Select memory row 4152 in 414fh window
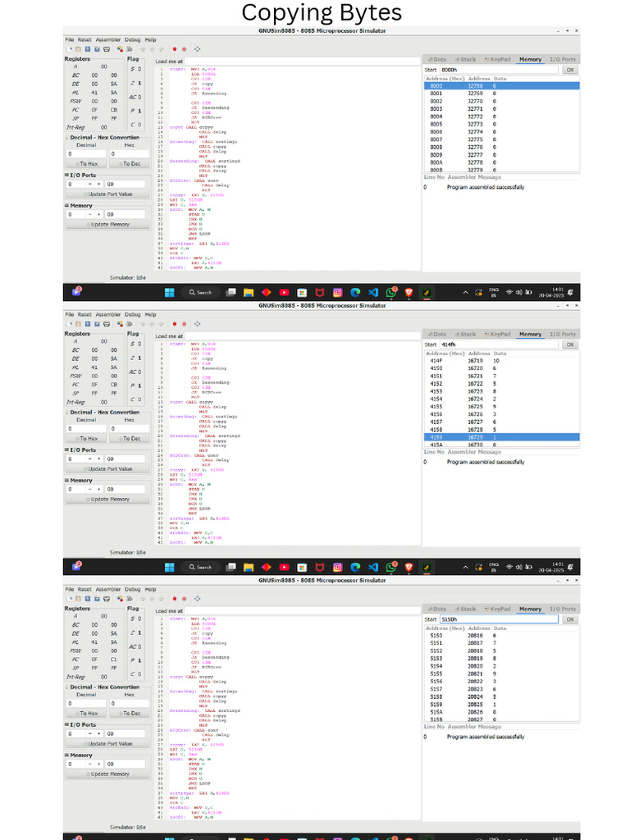 501,384
